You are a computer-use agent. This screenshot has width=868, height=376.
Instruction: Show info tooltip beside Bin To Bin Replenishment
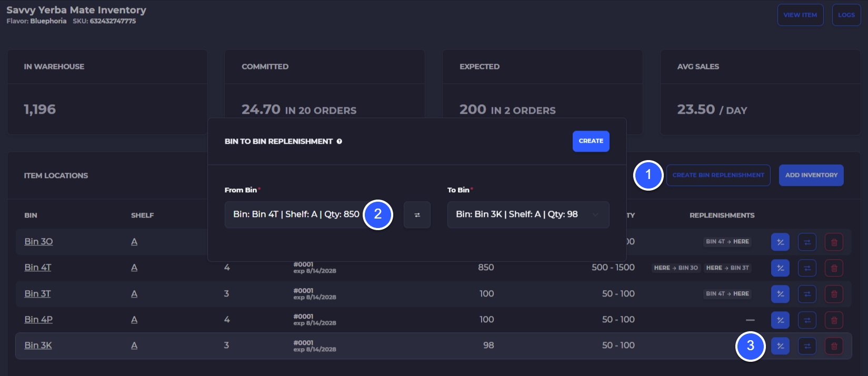click(340, 141)
